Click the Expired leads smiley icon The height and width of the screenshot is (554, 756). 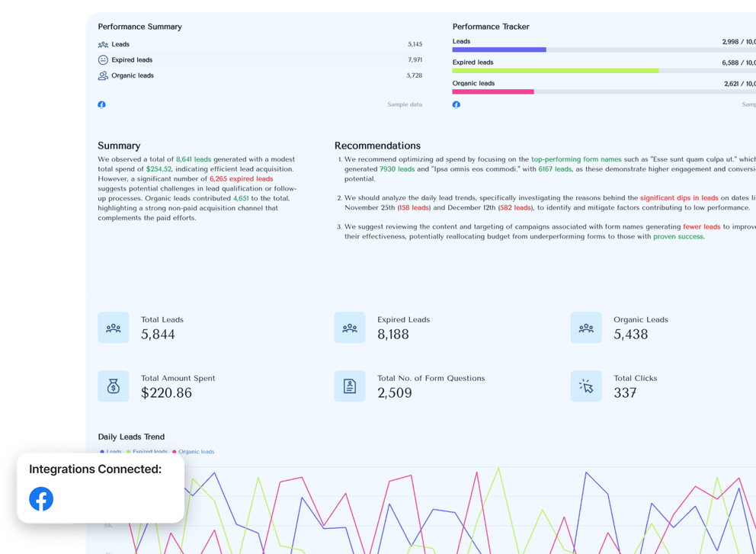coord(102,59)
